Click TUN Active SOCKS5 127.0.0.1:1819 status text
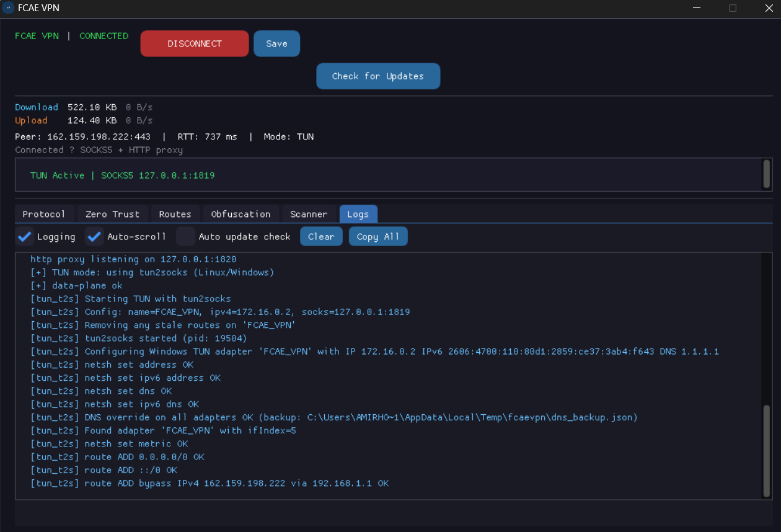781x532 pixels. [x=122, y=175]
